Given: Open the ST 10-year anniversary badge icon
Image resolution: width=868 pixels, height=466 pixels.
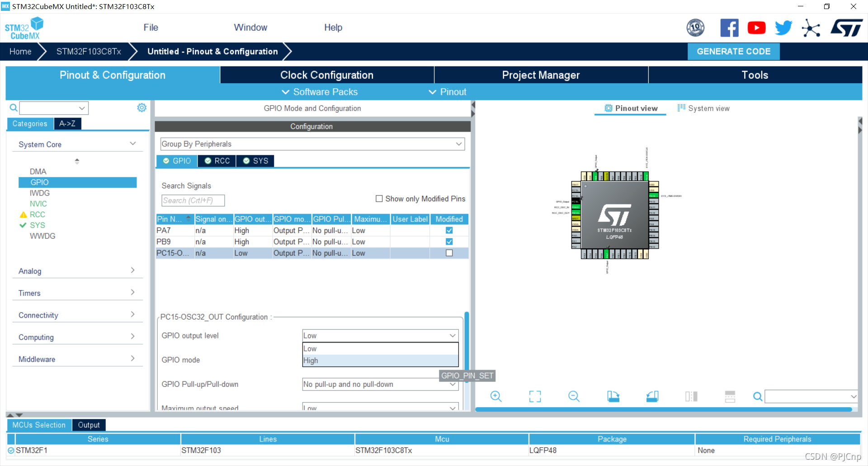Looking at the screenshot, I should tap(695, 28).
